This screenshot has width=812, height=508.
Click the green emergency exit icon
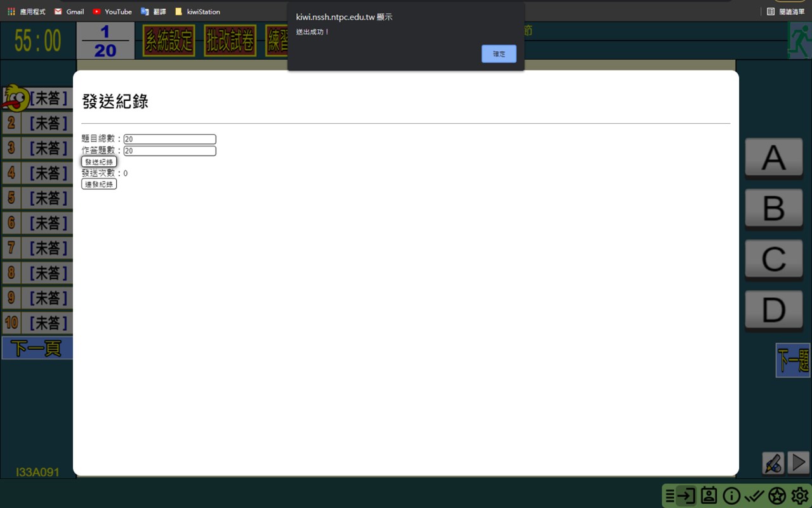[799, 40]
